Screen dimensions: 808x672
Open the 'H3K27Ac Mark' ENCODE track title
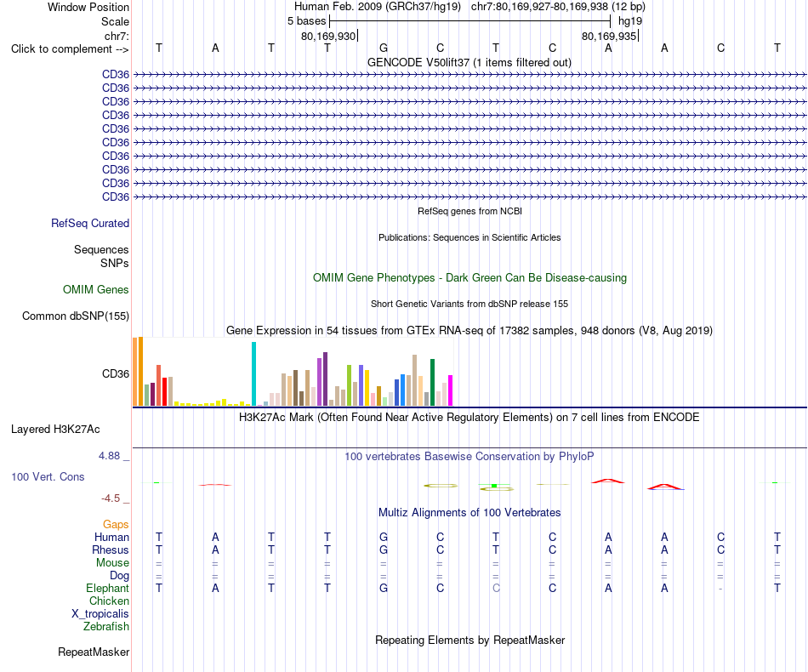(x=469, y=417)
